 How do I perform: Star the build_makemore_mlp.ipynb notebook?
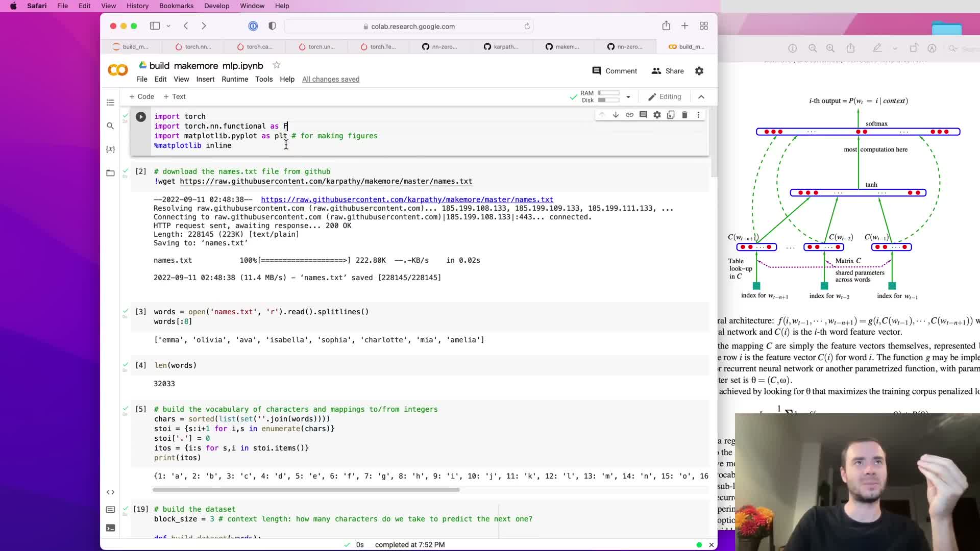coord(276,65)
